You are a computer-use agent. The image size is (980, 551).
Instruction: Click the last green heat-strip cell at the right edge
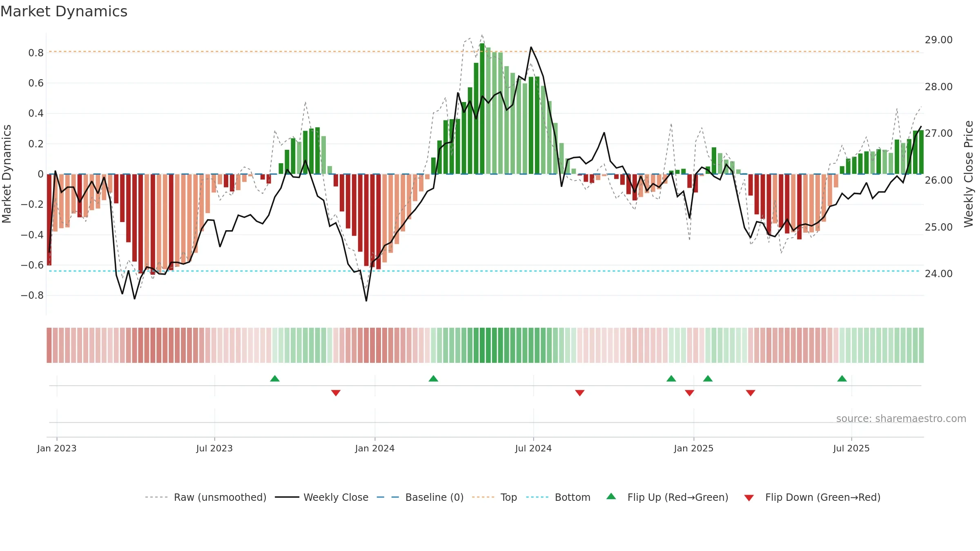pyautogui.click(x=921, y=345)
